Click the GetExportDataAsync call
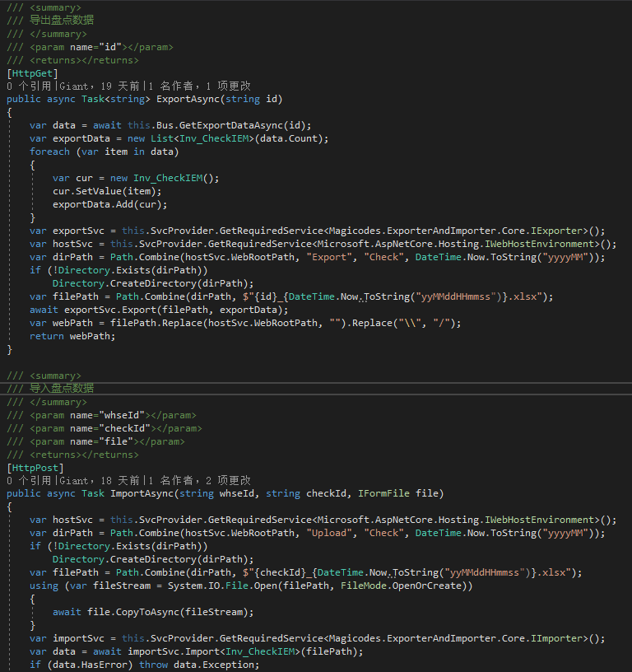Screen dimensions: 632x672 coord(230,125)
